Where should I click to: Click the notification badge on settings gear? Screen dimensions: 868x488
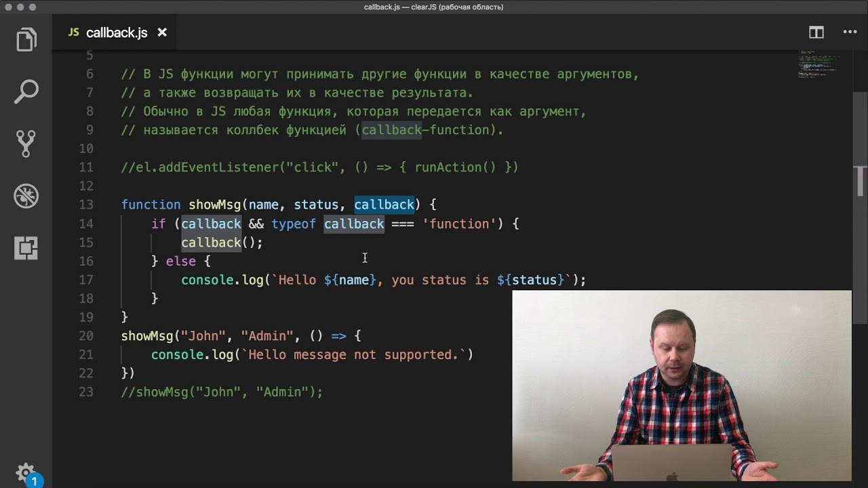34,482
